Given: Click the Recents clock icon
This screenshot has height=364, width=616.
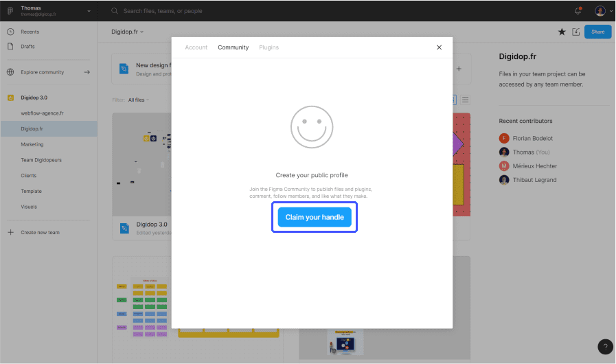Looking at the screenshot, I should 10,32.
